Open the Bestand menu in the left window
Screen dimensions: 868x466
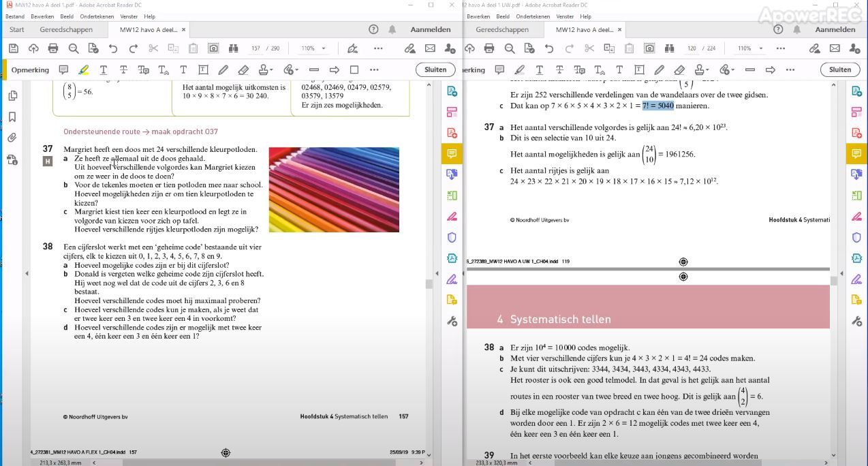(x=14, y=16)
